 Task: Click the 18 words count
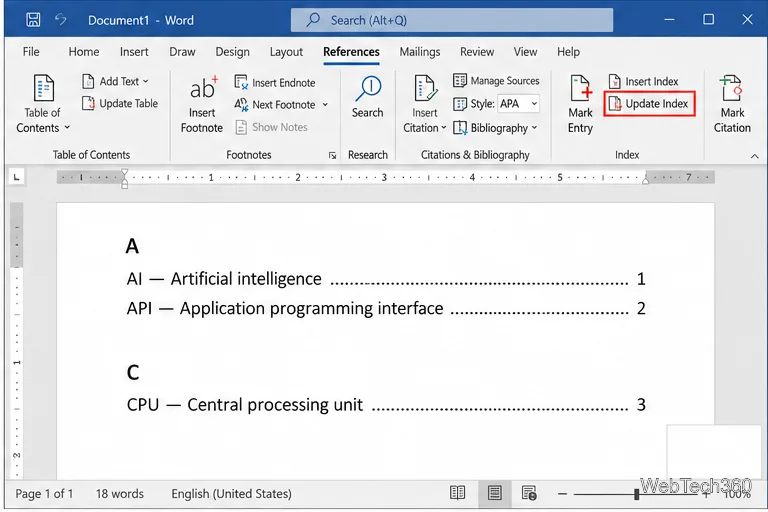pyautogui.click(x=120, y=494)
